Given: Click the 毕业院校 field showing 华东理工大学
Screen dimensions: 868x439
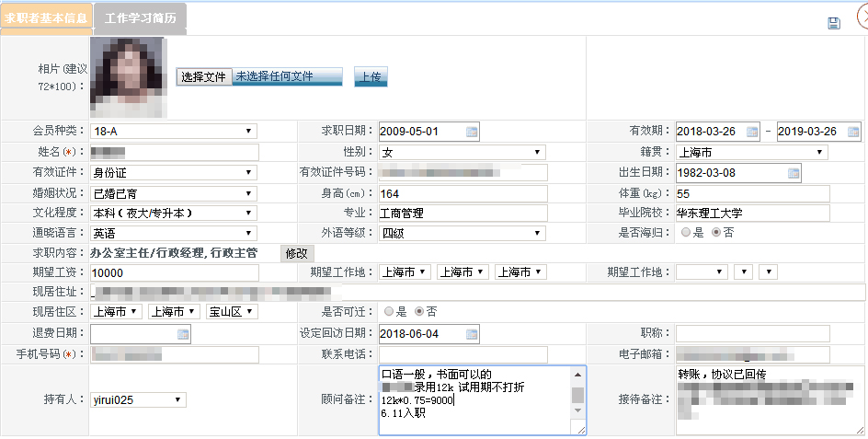Looking at the screenshot, I should click(753, 213).
